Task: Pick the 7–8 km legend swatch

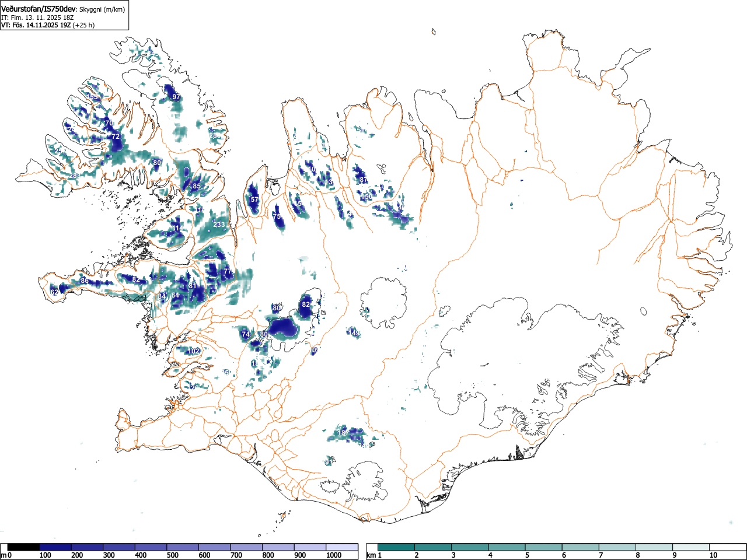Action: [617, 547]
